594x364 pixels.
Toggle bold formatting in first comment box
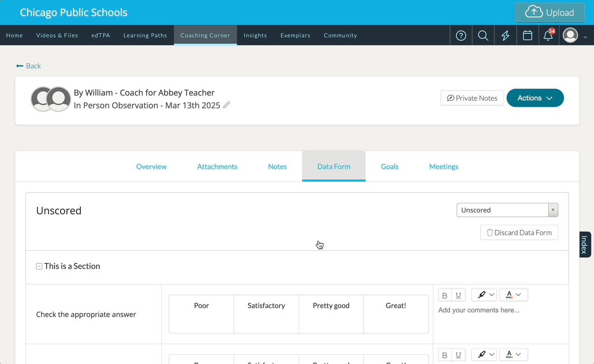point(445,295)
